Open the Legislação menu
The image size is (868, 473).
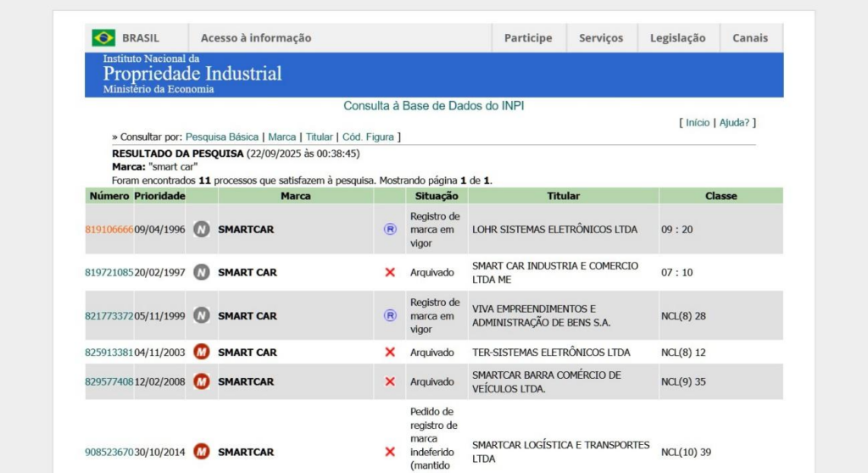pyautogui.click(x=677, y=38)
